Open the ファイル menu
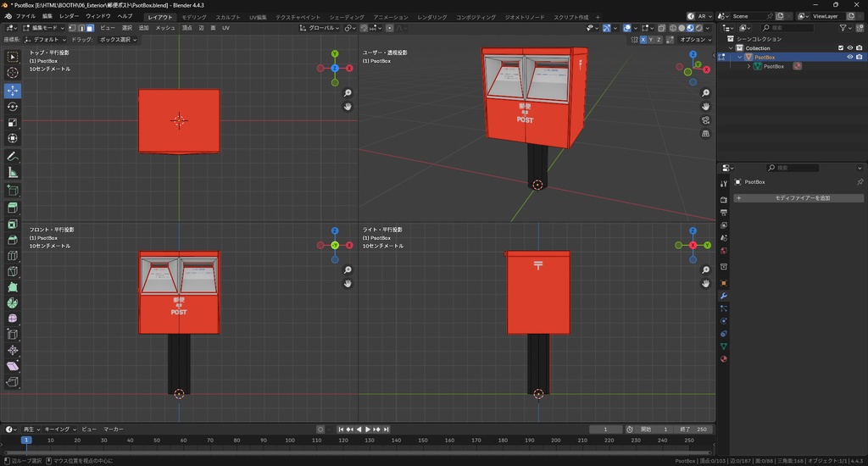This screenshot has width=868, height=466. 25,16
